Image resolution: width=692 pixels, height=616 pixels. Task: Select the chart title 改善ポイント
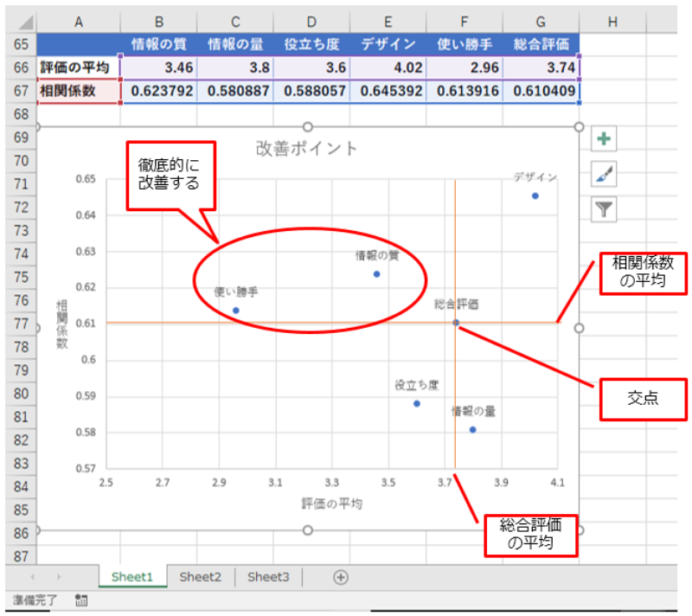coord(306,148)
